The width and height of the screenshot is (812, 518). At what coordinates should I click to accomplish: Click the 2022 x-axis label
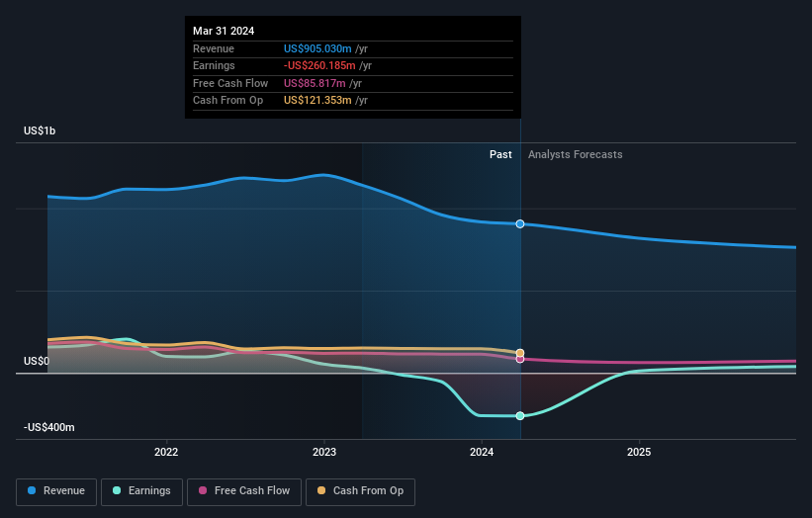point(166,453)
